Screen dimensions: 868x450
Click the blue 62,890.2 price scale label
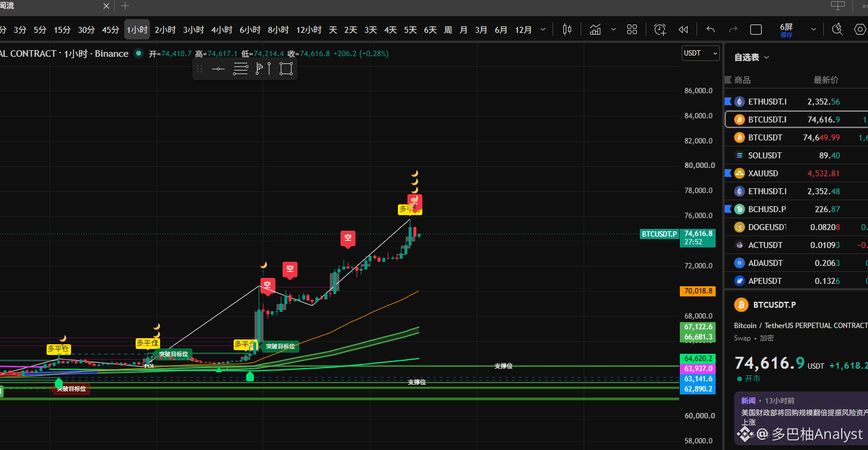[697, 388]
